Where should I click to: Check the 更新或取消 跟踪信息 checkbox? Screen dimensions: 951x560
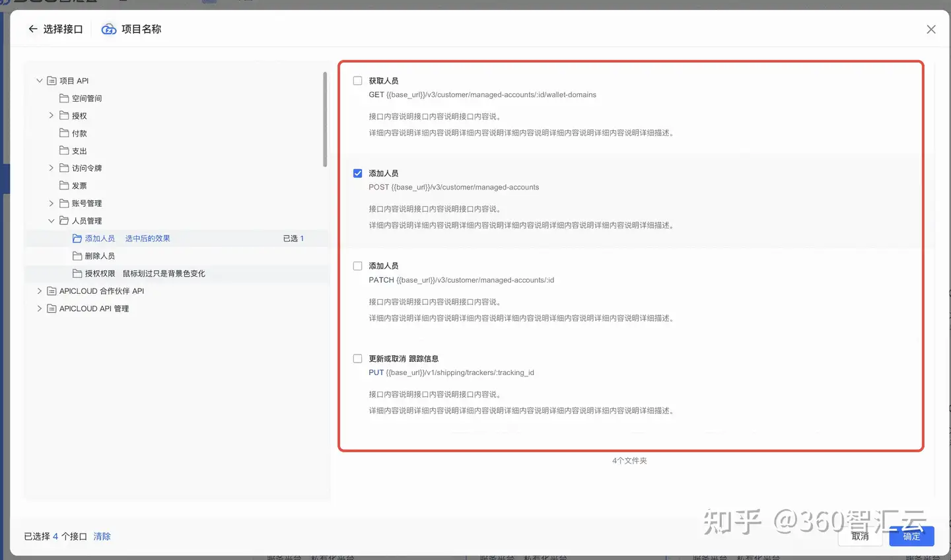pos(357,359)
